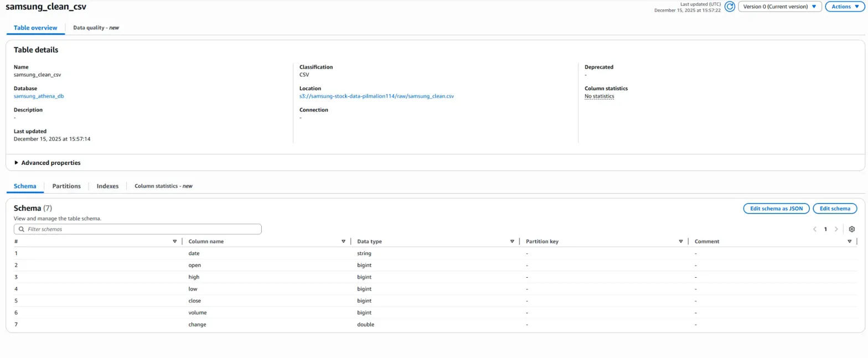Click Last updated 'December 15, 2025 at 15:57:14'
Viewport: 868px width, 358px height.
coord(52,139)
